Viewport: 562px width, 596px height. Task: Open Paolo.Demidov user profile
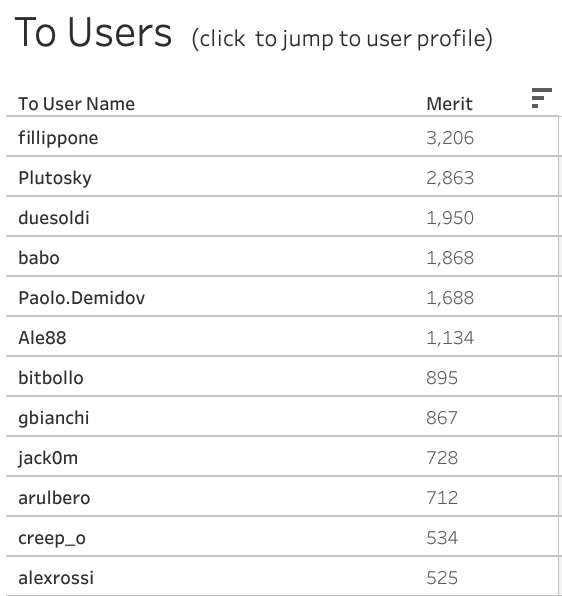tap(82, 298)
